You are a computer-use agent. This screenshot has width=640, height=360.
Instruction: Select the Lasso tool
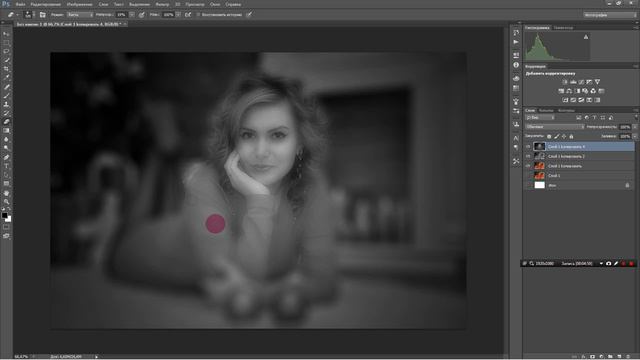tap(6, 51)
